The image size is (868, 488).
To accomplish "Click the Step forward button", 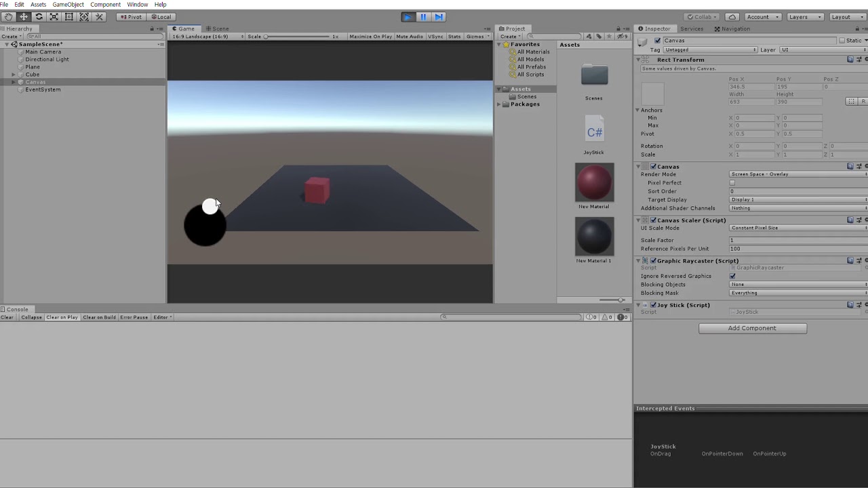I will 439,17.
